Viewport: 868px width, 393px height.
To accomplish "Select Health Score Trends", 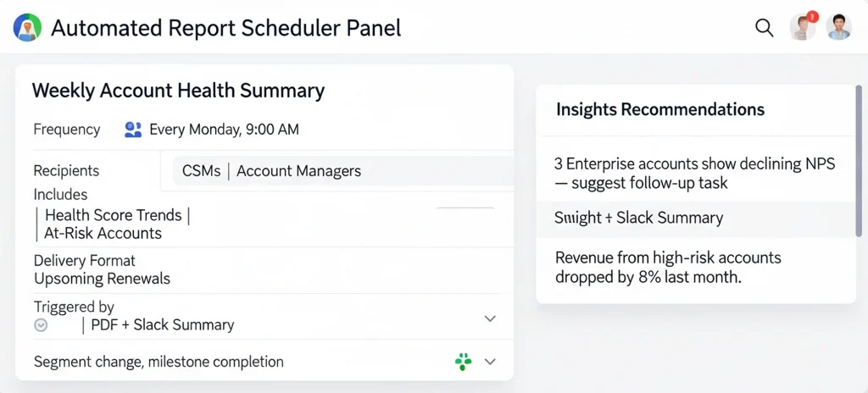I will point(113,216).
